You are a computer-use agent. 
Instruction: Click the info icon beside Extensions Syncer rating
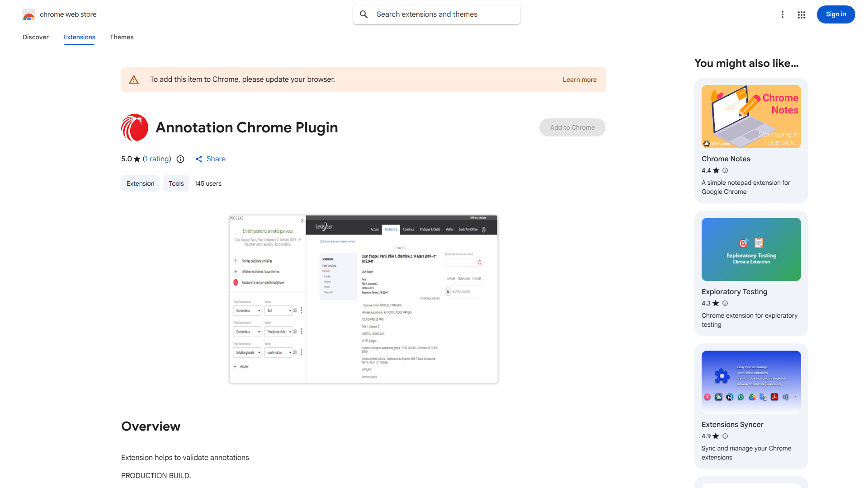point(725,436)
